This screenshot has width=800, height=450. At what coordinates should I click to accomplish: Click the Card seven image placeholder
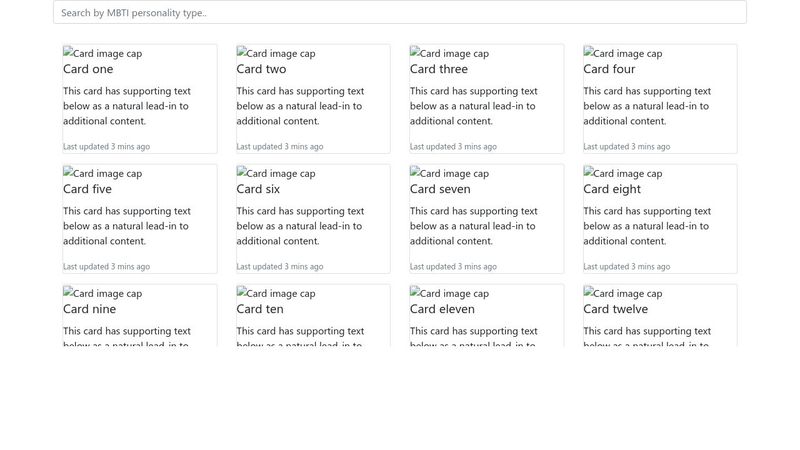click(x=449, y=174)
